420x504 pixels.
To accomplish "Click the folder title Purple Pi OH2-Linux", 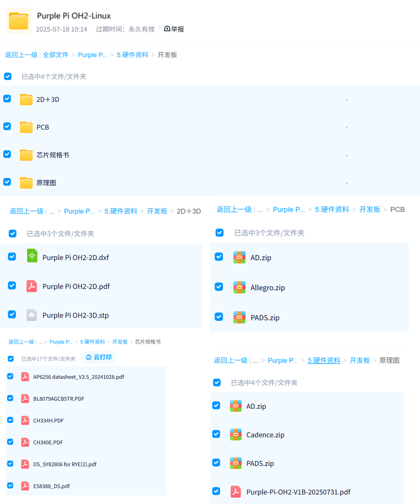I will pyautogui.click(x=74, y=16).
